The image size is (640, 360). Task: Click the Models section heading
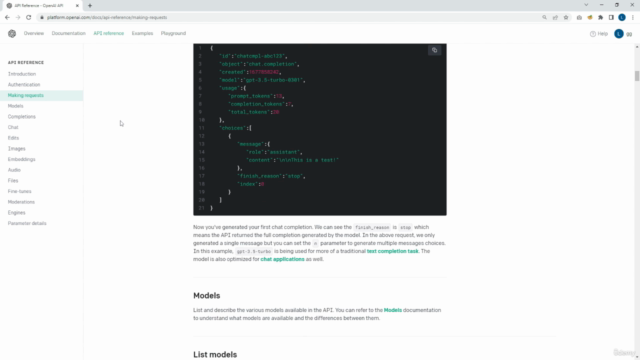click(x=207, y=296)
